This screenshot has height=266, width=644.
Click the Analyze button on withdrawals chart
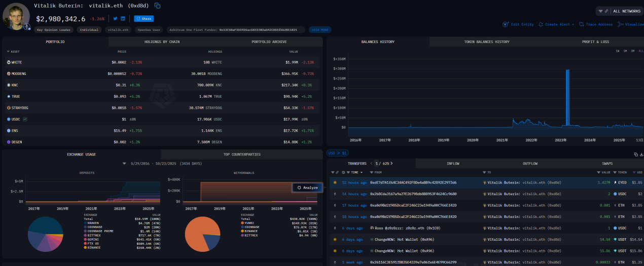pos(307,187)
